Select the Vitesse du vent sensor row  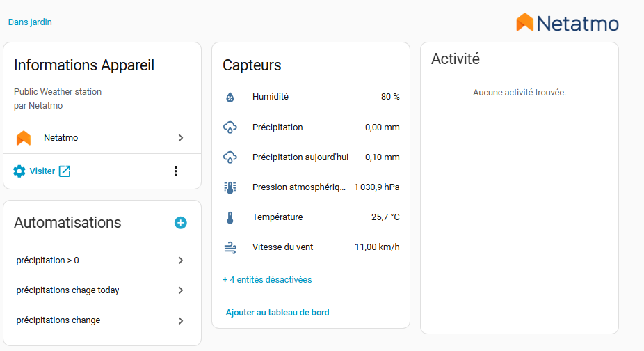click(x=311, y=247)
